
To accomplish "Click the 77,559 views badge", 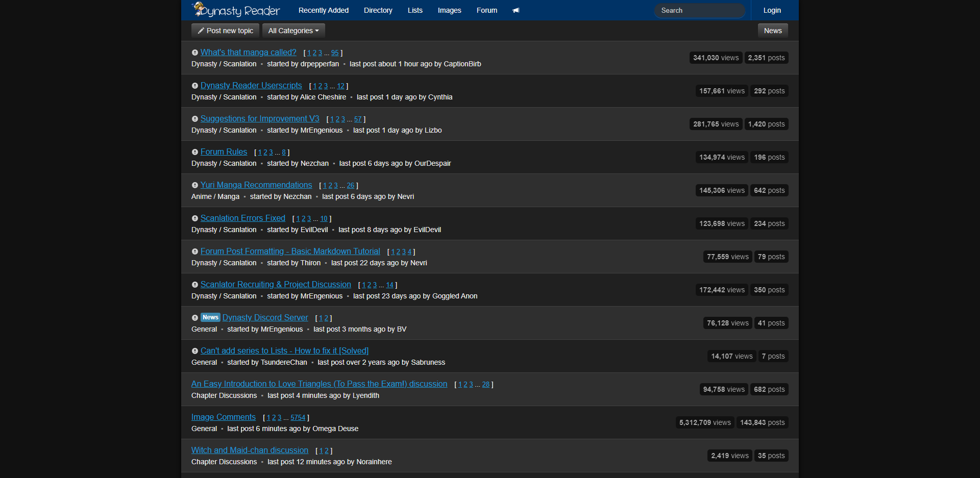I will click(728, 257).
